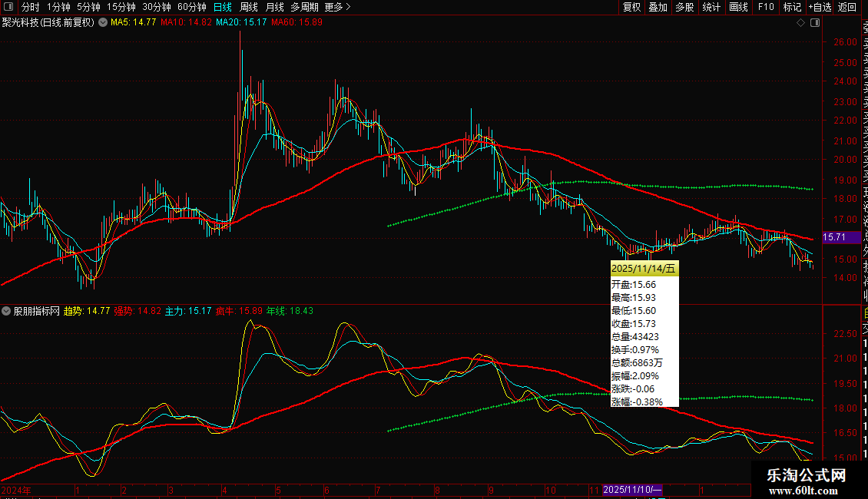Open F10 company information
868x499 pixels.
[x=766, y=7]
